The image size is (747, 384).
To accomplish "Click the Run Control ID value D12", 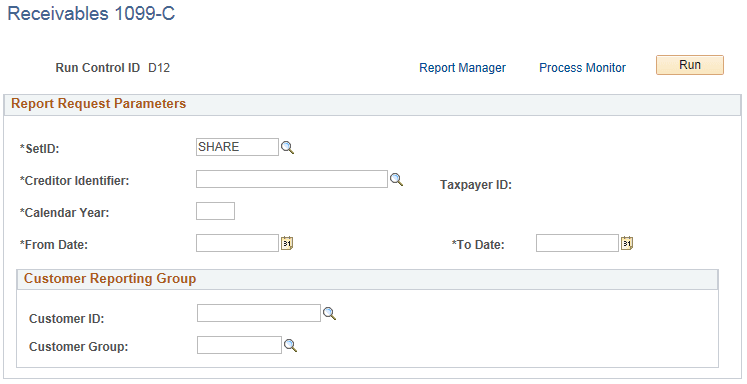I will pyautogui.click(x=159, y=68).
